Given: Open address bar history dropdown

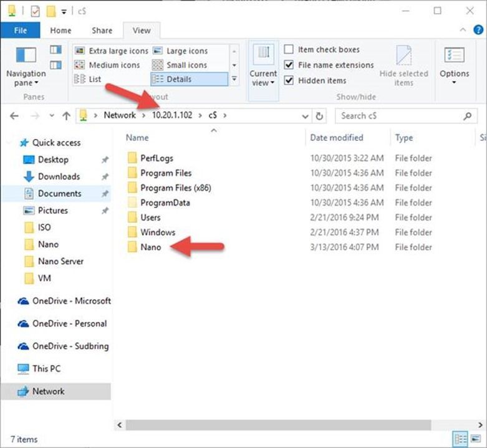Looking at the screenshot, I should [306, 117].
